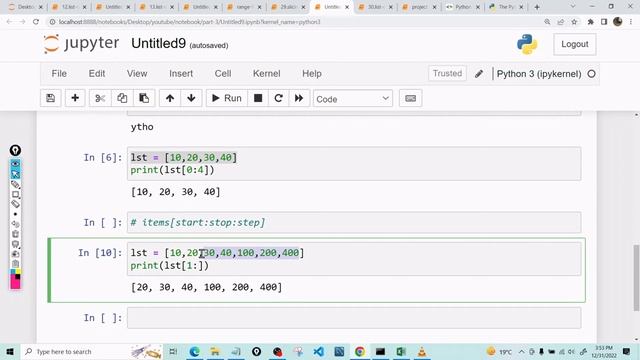
Task: Open Visual Studio Code from taskbar
Action: [318, 351]
